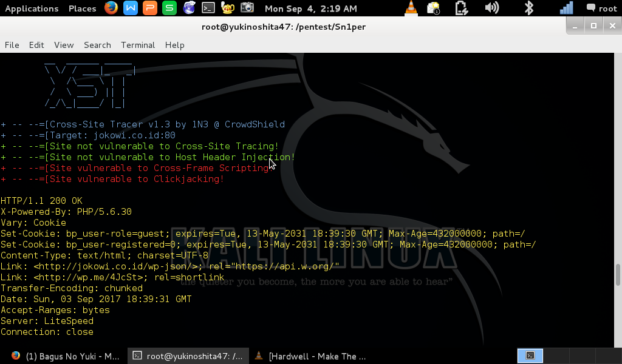Click 'Cross-Site Tracer v1.3 by 1N3' banner line
Viewport: 622px width, 364px height.
pos(143,124)
